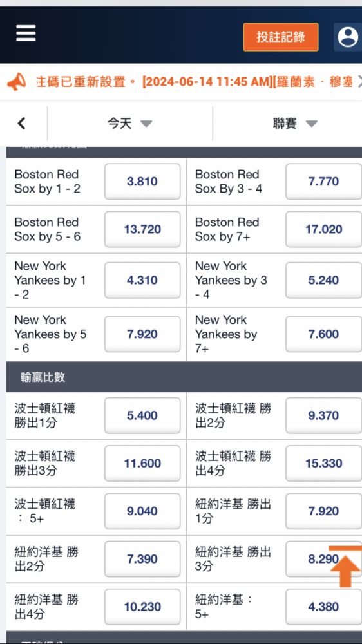Screen dimensions: 362x644
Task: Choose 紐約洋基 勝出2分 odds 7.390
Action: 142,559
